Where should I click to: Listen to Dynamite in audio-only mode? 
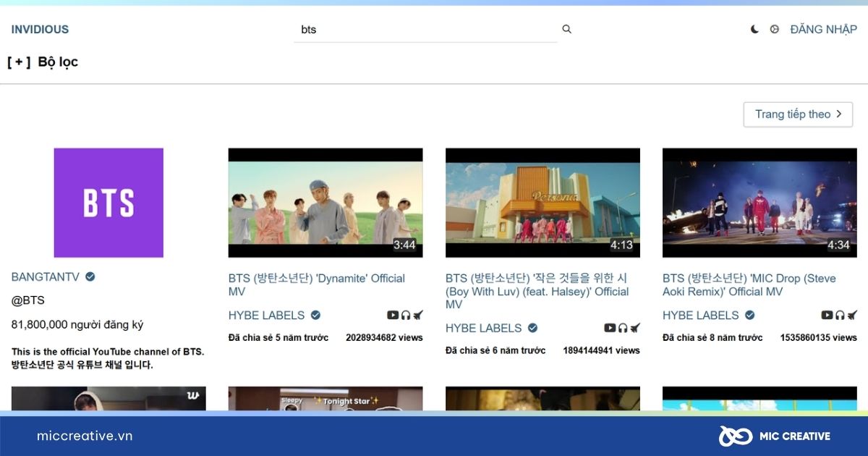[406, 315]
